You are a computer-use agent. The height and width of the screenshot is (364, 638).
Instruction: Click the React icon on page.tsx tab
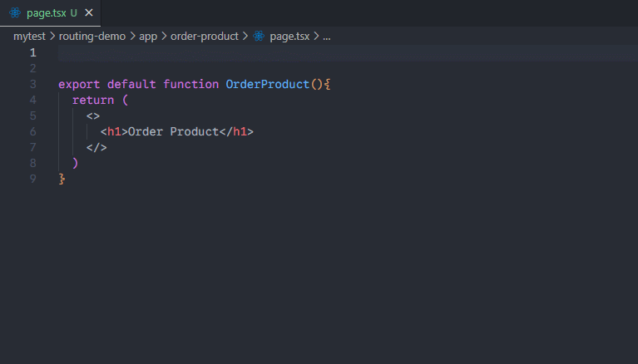15,13
